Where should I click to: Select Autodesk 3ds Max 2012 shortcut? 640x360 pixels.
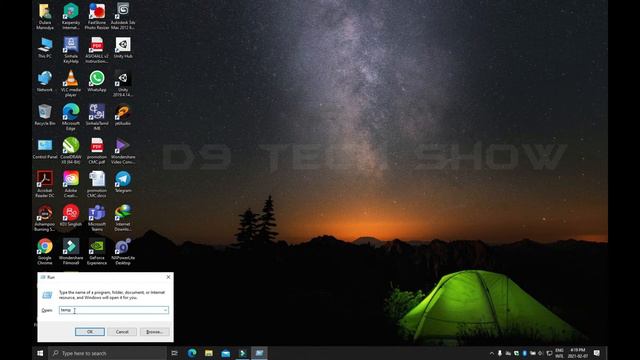coord(123,16)
